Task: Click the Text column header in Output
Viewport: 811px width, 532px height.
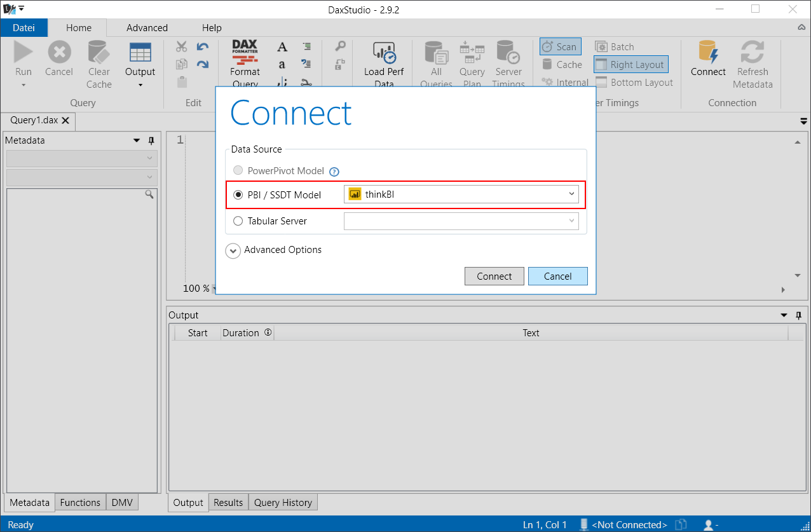Action: click(x=531, y=332)
